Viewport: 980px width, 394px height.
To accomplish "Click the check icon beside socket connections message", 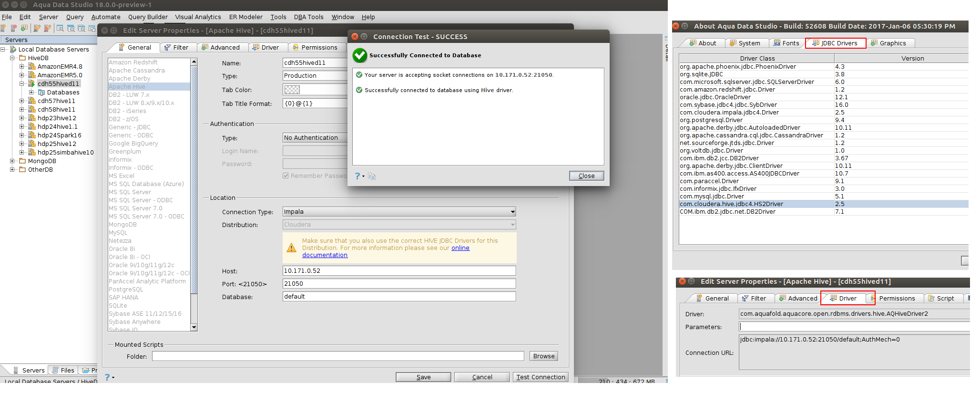I will pyautogui.click(x=359, y=74).
